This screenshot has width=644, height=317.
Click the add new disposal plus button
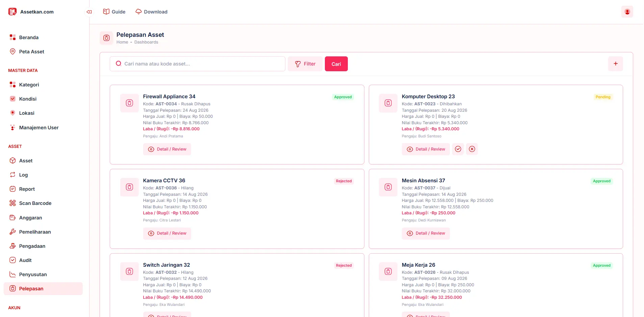pyautogui.click(x=616, y=64)
